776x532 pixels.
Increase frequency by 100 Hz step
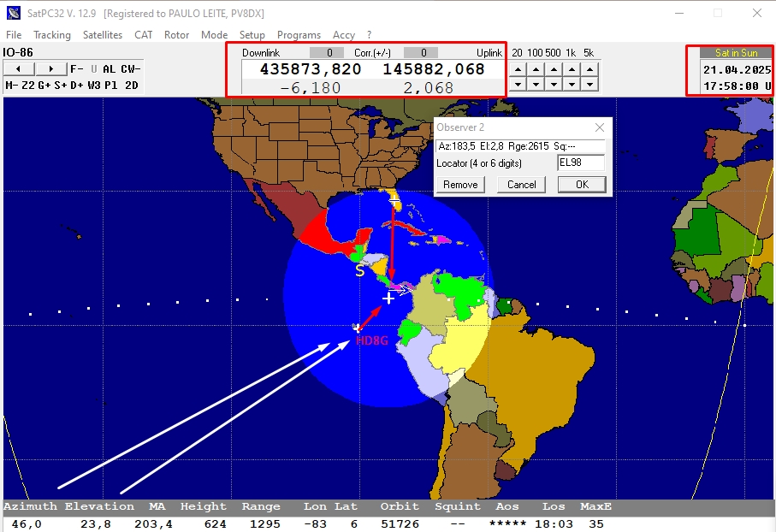point(536,69)
